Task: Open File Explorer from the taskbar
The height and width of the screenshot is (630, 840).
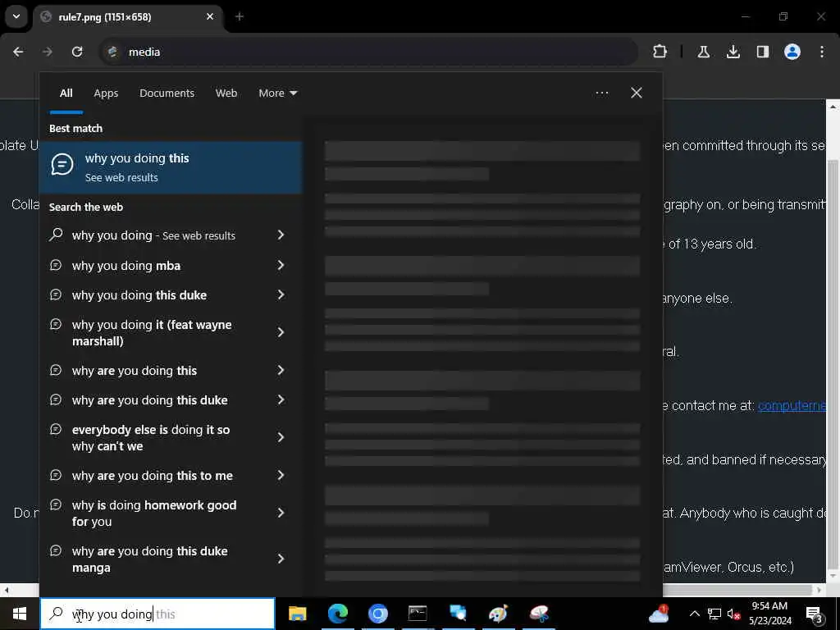Action: pos(297,614)
